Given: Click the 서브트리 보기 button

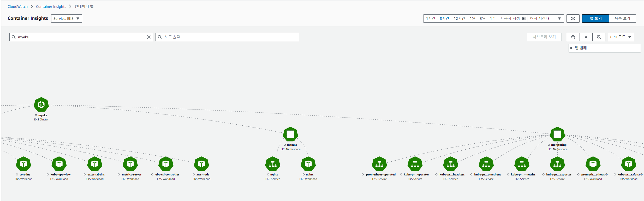Looking at the screenshot, I should pos(544,37).
